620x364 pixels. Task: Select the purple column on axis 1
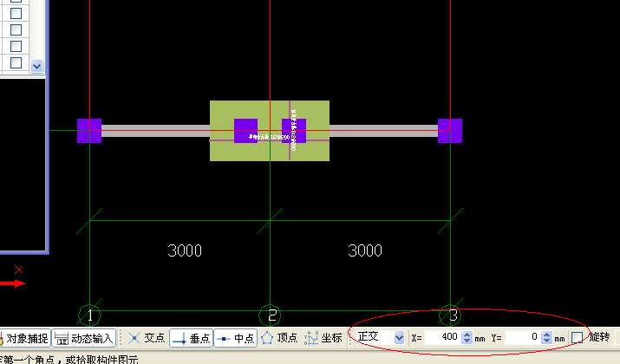pos(89,131)
